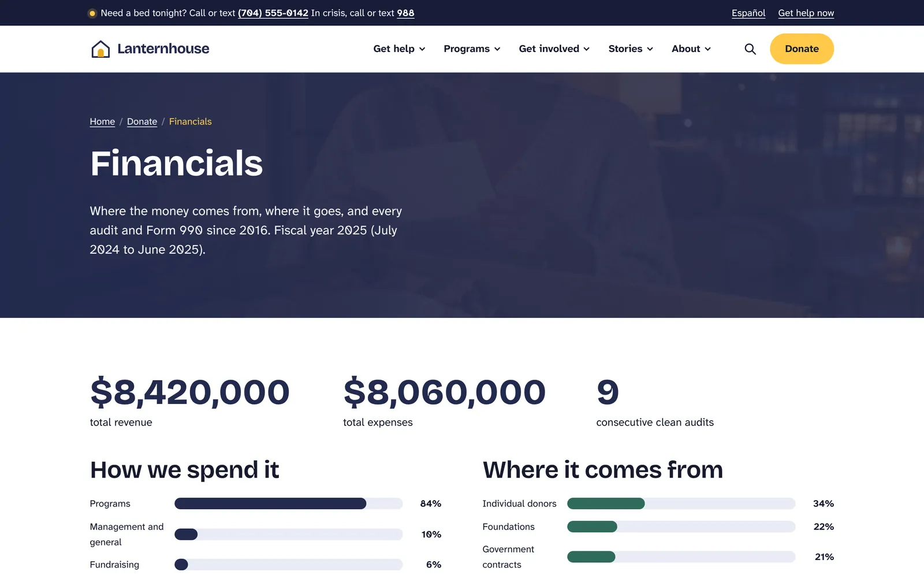Image resolution: width=924 pixels, height=578 pixels.
Task: Select the $8,420,000 total revenue figure
Action: (189, 392)
